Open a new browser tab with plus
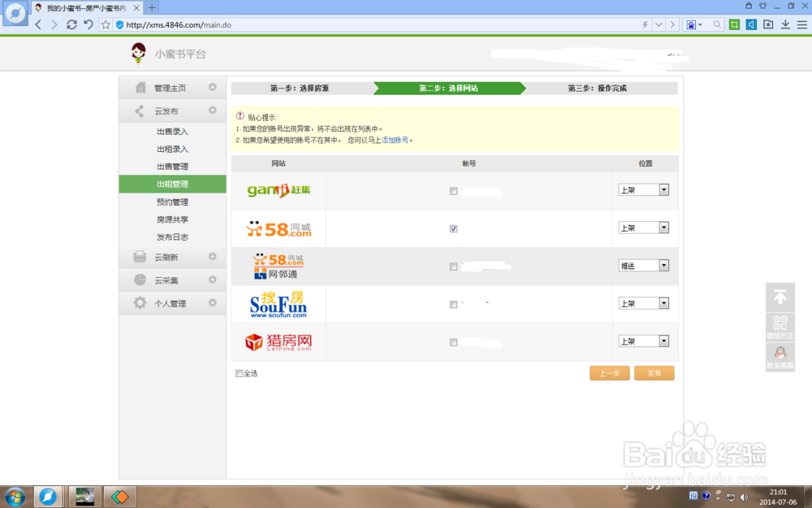The height and width of the screenshot is (508, 812). pyautogui.click(x=152, y=8)
